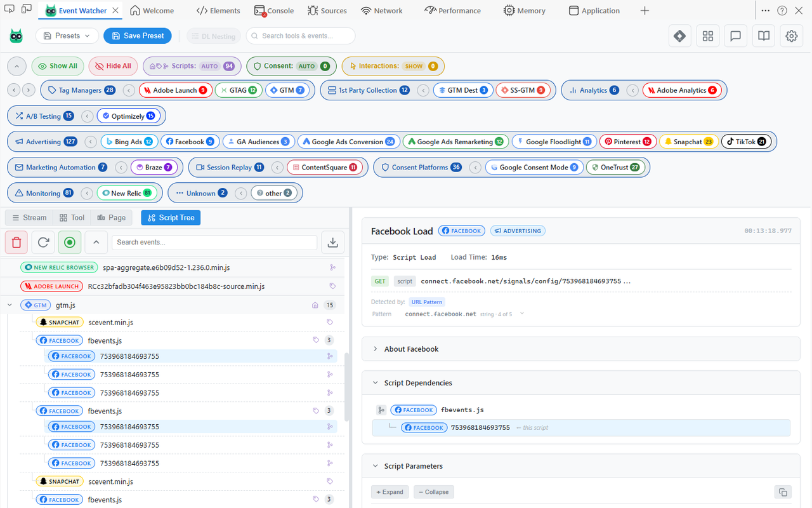
Task: Open the documentation book icon
Action: [x=764, y=36]
